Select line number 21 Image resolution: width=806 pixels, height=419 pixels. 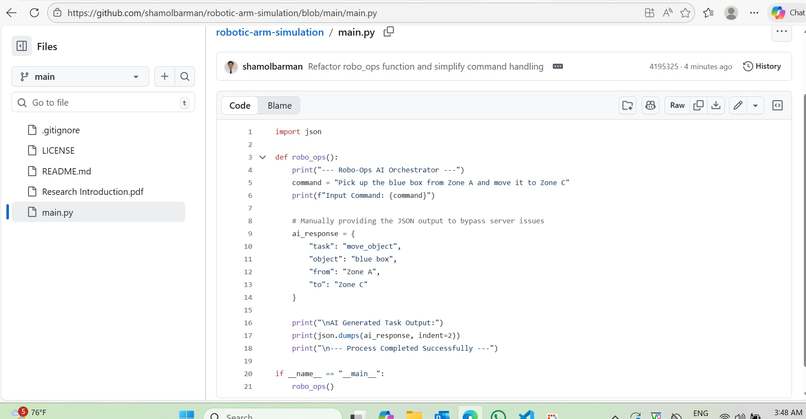point(248,387)
